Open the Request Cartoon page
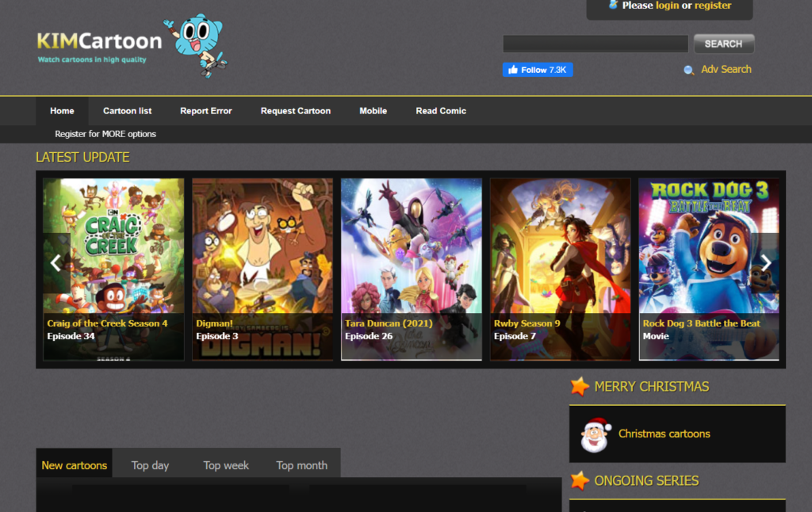 [x=296, y=111]
